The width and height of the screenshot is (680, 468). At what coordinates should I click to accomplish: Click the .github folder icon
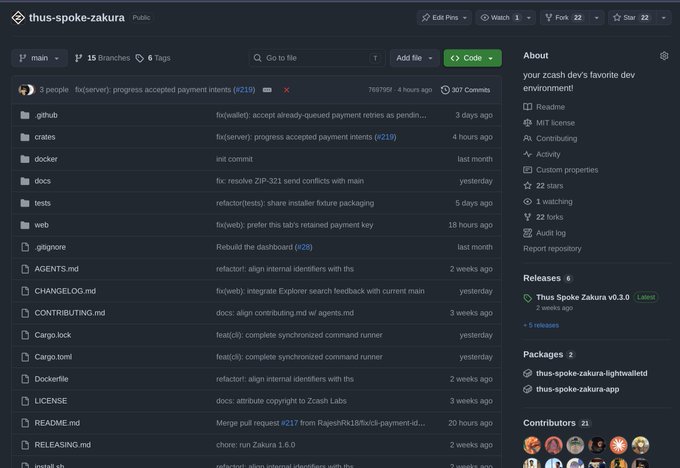(x=25, y=115)
